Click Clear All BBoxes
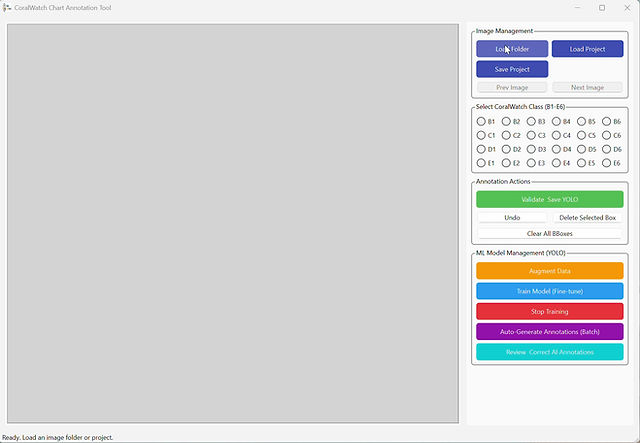This screenshot has width=640, height=443. (x=550, y=234)
